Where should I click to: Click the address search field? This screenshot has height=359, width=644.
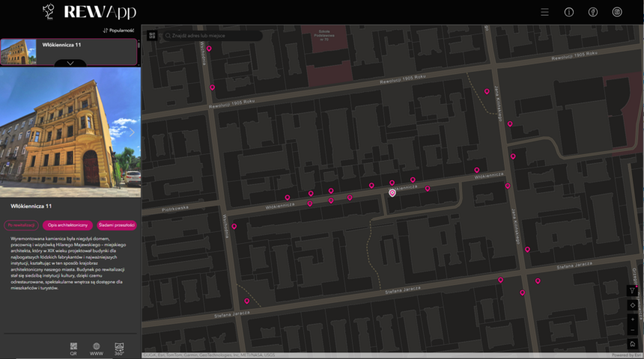click(x=213, y=35)
